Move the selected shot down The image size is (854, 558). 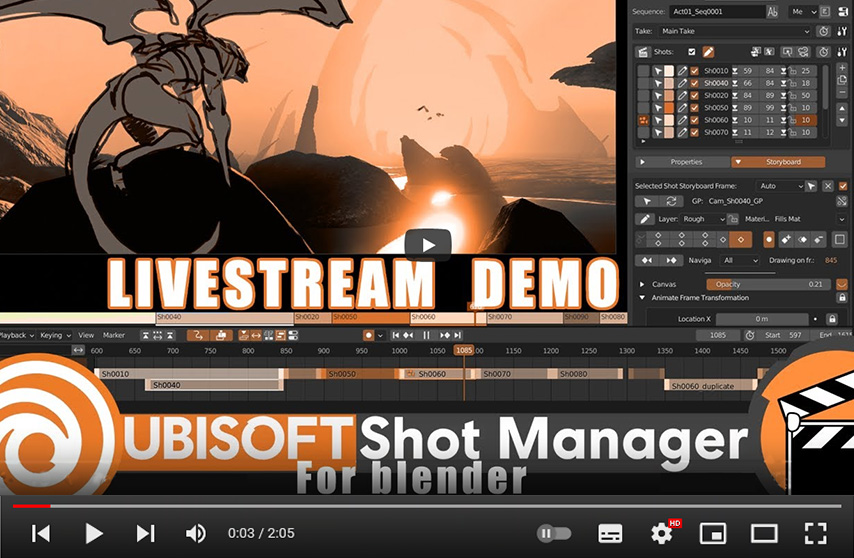click(x=842, y=120)
